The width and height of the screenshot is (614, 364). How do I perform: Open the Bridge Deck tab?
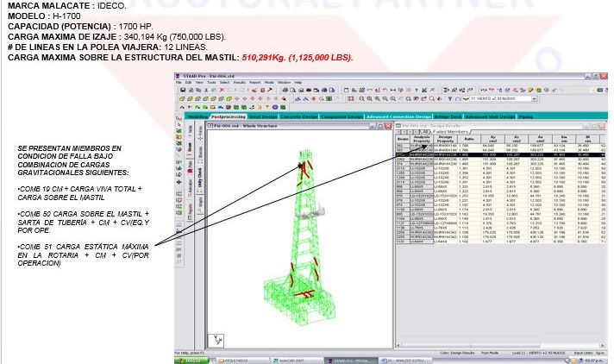tap(448, 116)
